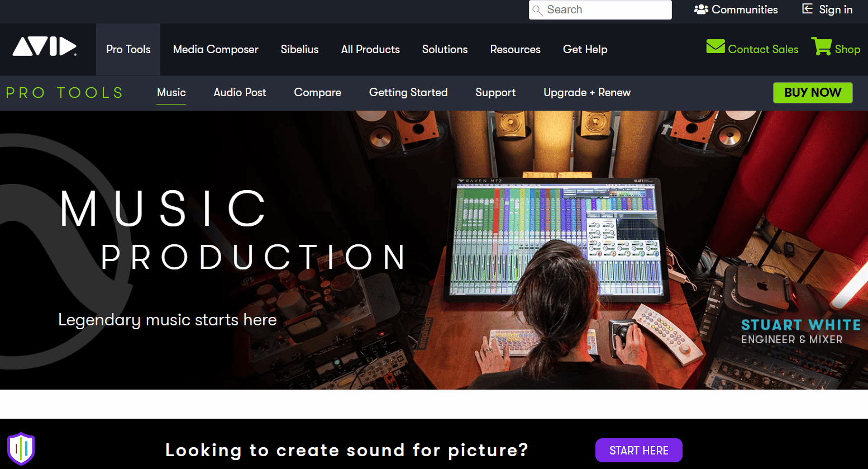Click the search magnifier icon
This screenshot has width=868, height=469.
coord(538,10)
